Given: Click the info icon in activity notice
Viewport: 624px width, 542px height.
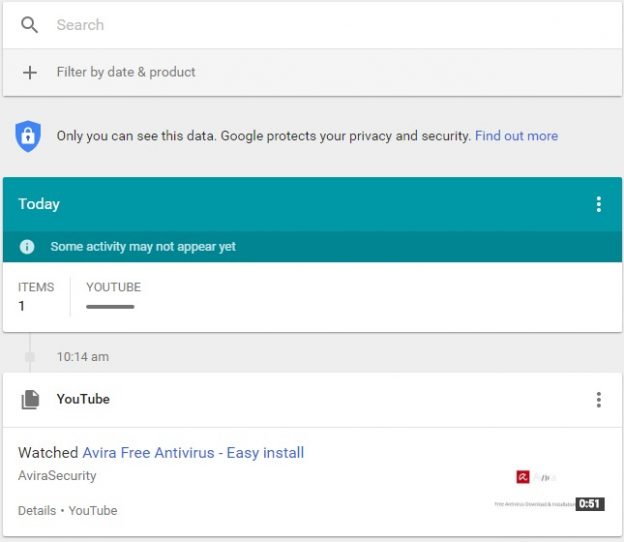Looking at the screenshot, I should (27, 247).
